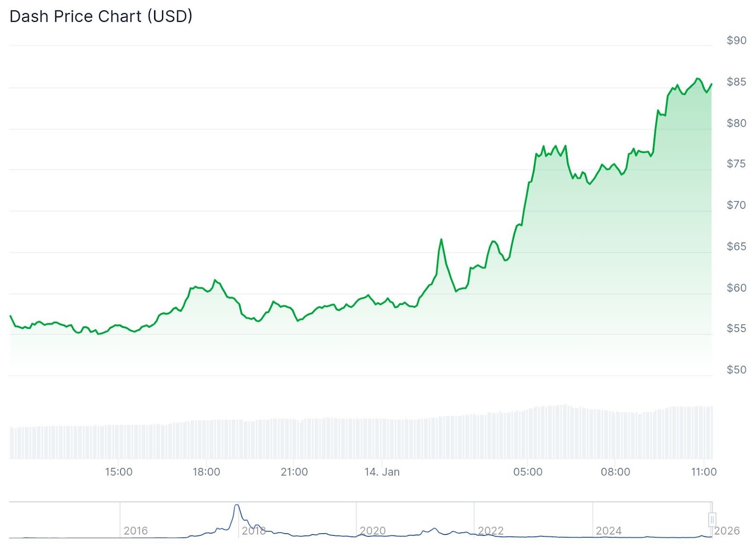Click the 14. Jan date axis label
This screenshot has height=552, width=756.
pos(382,472)
